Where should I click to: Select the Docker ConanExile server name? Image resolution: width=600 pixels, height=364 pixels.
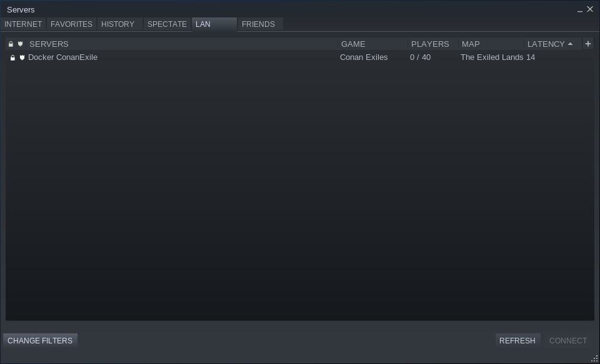62,57
